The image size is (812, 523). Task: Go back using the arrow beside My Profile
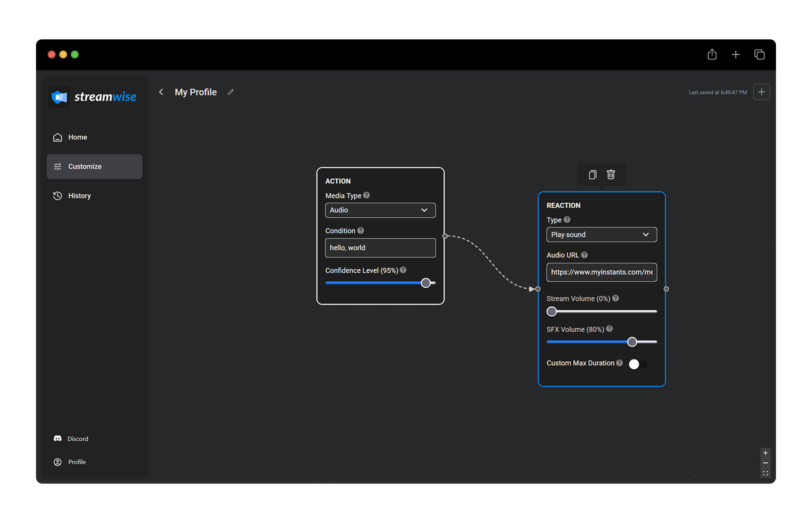(x=161, y=92)
